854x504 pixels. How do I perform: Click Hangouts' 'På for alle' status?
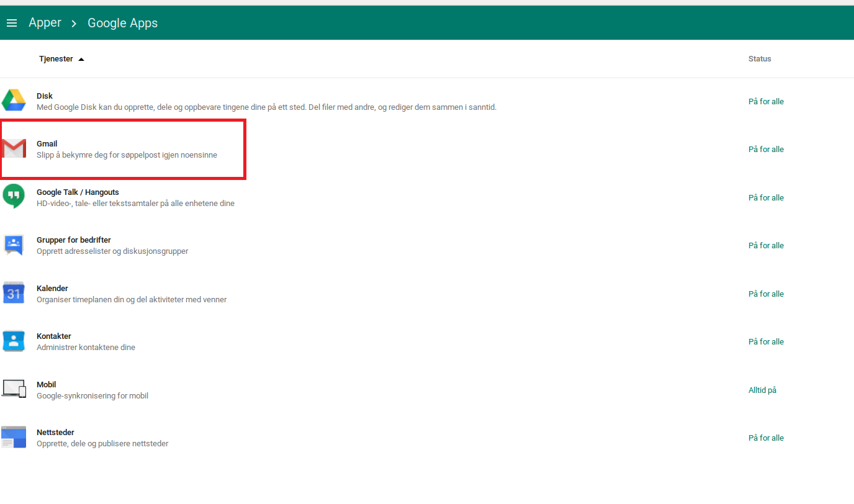[x=766, y=197]
